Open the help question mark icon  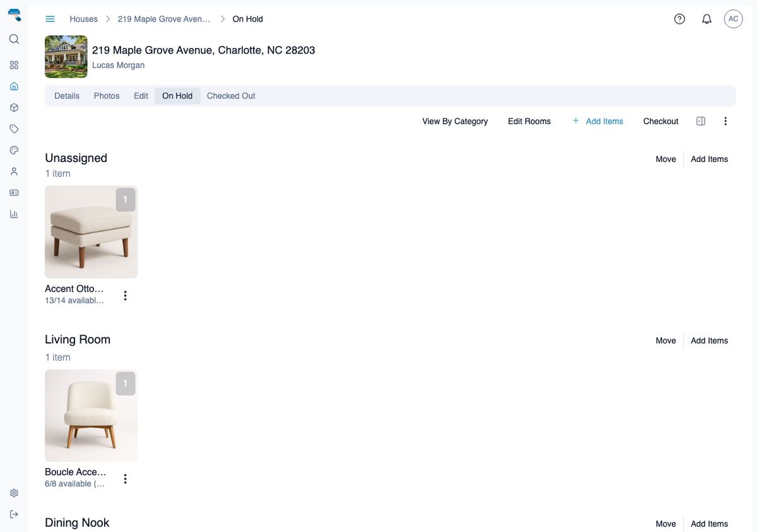[x=679, y=19]
